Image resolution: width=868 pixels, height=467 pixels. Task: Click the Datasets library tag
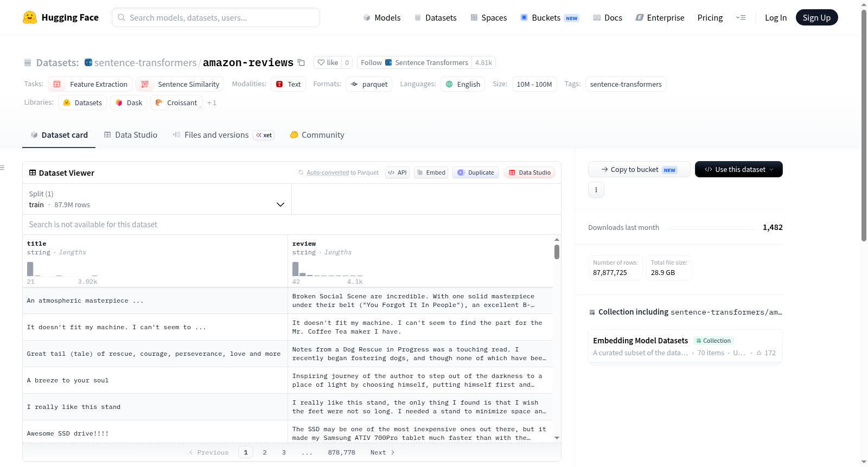pos(82,103)
